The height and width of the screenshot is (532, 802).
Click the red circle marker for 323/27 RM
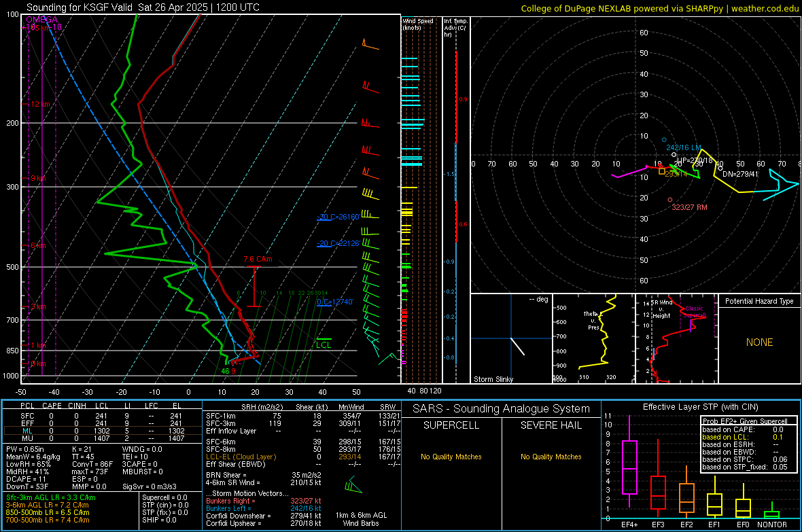670,200
